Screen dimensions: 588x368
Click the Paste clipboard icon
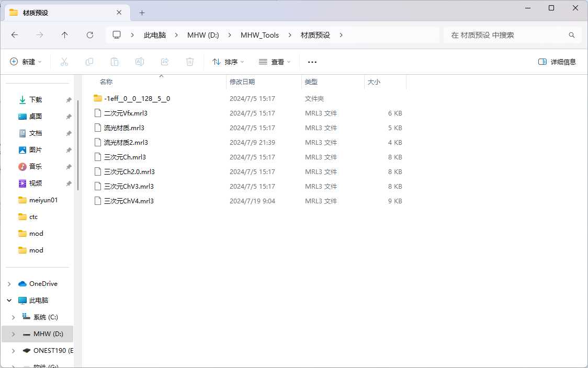[x=115, y=62]
